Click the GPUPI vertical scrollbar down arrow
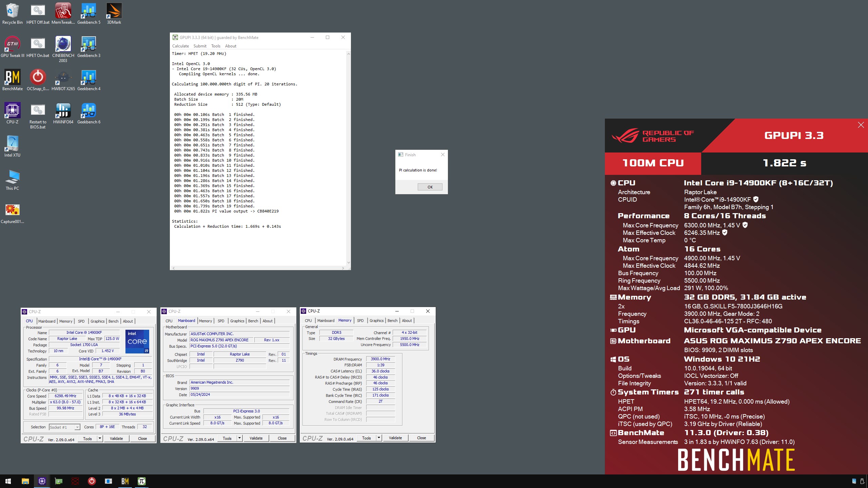This screenshot has width=868, height=488. [348, 263]
